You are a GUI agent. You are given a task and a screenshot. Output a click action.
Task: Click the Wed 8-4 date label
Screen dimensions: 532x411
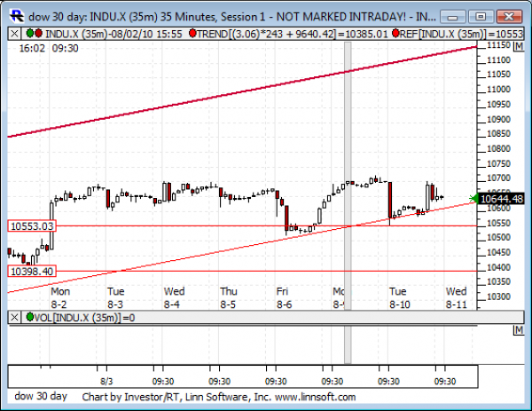[x=174, y=298]
